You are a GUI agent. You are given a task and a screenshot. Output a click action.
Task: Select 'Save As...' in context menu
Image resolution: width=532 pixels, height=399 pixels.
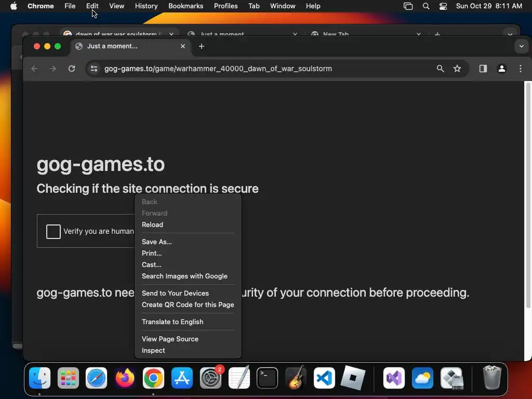pyautogui.click(x=188, y=242)
